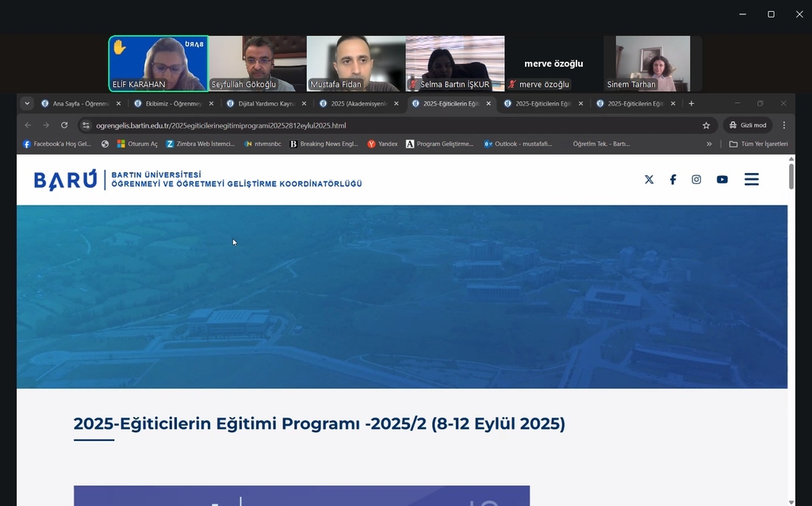Open the Chrome three-dot menu
The height and width of the screenshot is (506, 812).
point(783,125)
